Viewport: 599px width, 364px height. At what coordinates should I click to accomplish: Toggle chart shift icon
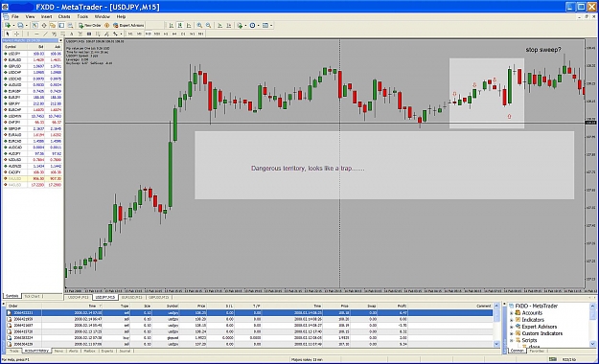pyautogui.click(x=229, y=25)
